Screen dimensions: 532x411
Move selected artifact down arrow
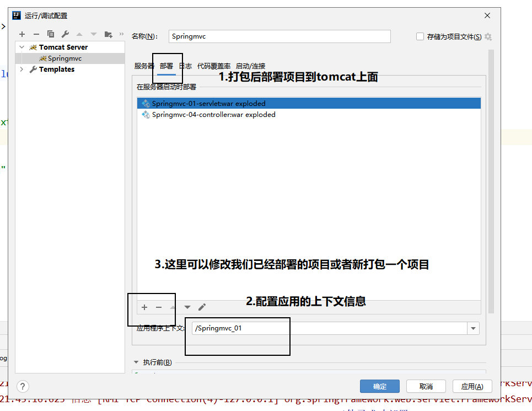tap(187, 307)
